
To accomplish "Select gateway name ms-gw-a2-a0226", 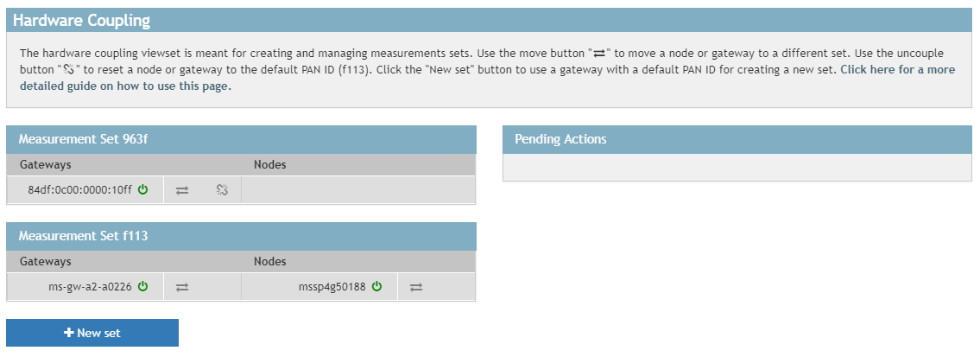I will (90, 287).
